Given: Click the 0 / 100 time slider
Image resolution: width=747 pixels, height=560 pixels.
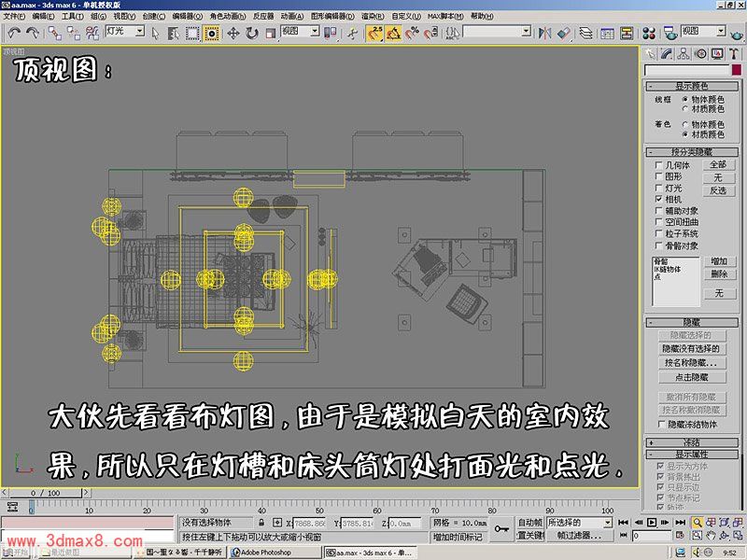Looking at the screenshot, I should (x=45, y=493).
